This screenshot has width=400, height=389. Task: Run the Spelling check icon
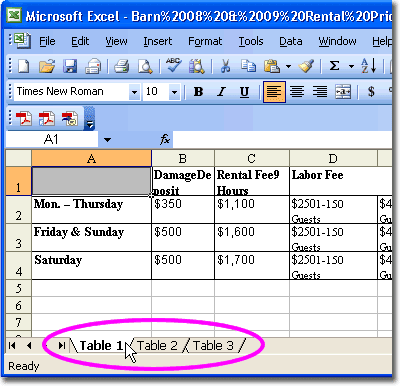[174, 65]
